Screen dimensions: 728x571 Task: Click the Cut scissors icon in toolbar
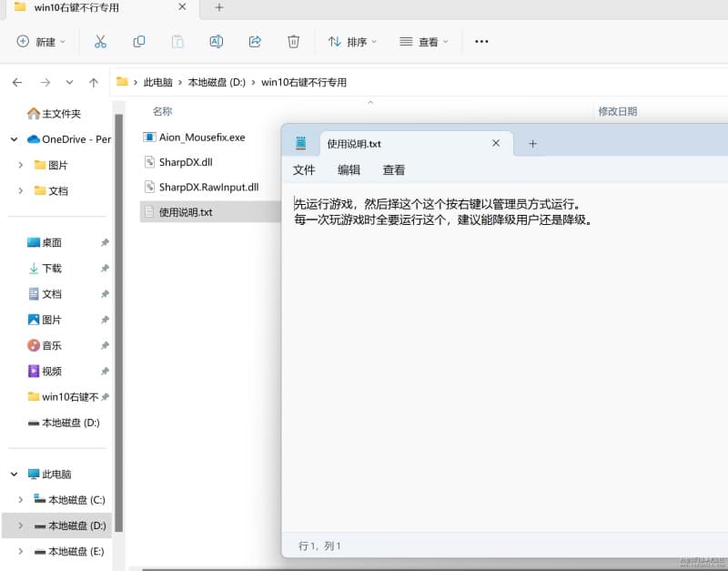point(100,42)
